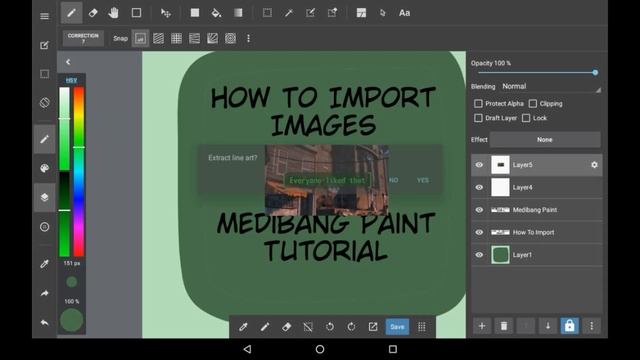Open the hamburger main menu
This screenshot has width=640, height=360.
44,16
